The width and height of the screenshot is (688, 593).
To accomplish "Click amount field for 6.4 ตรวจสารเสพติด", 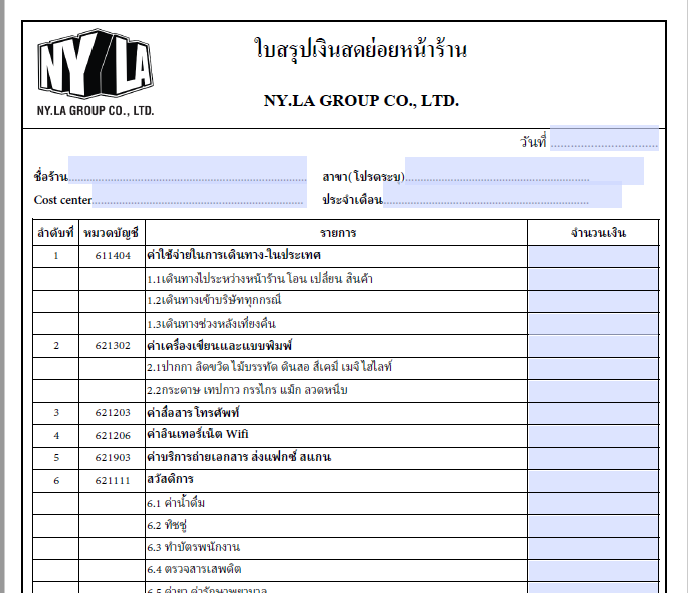I will click(593, 571).
